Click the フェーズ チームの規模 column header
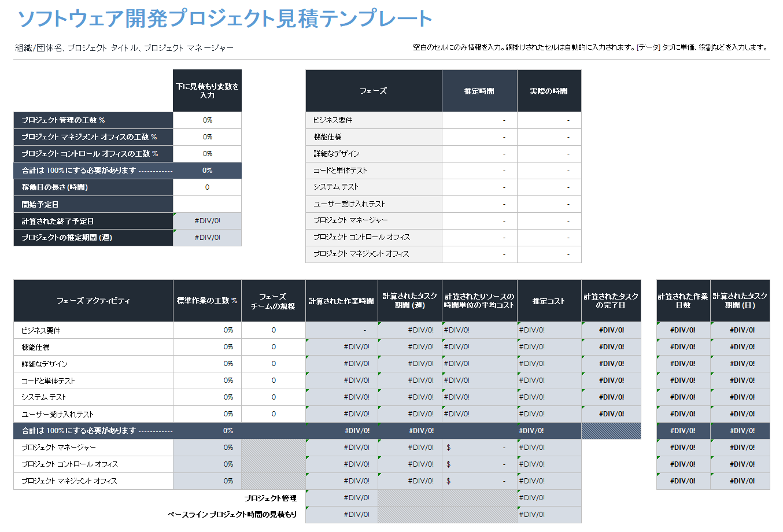Screen dimensions: 783x532 point(273,301)
